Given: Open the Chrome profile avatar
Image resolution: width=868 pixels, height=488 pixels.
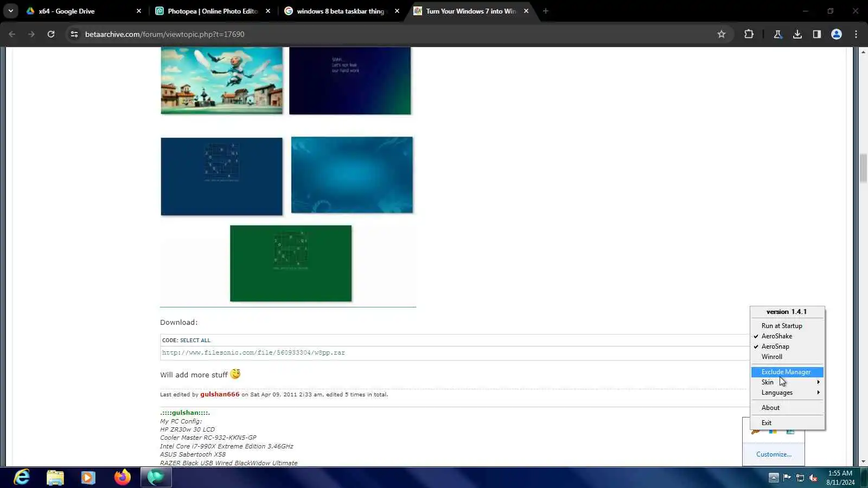Looking at the screenshot, I should [x=837, y=34].
